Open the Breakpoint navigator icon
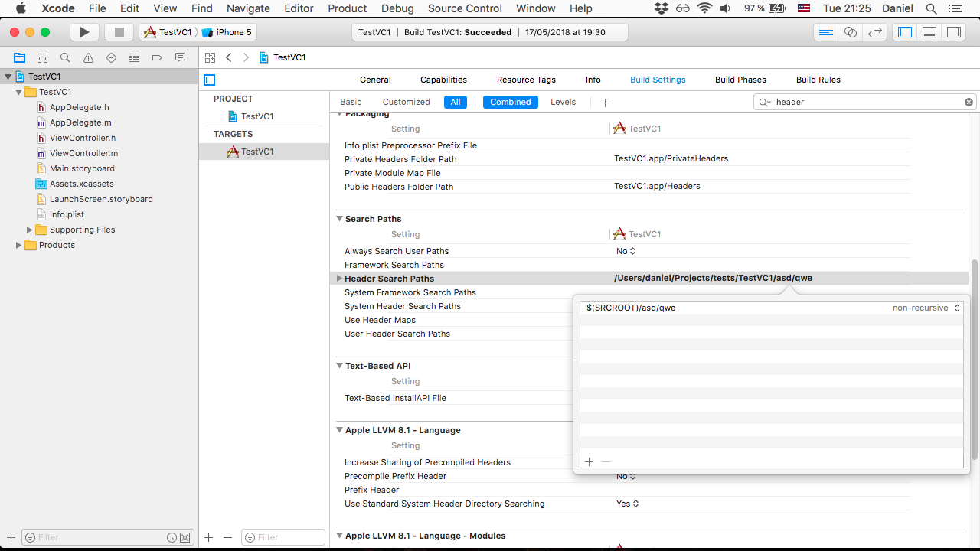Viewport: 980px width, 551px height. (157, 57)
